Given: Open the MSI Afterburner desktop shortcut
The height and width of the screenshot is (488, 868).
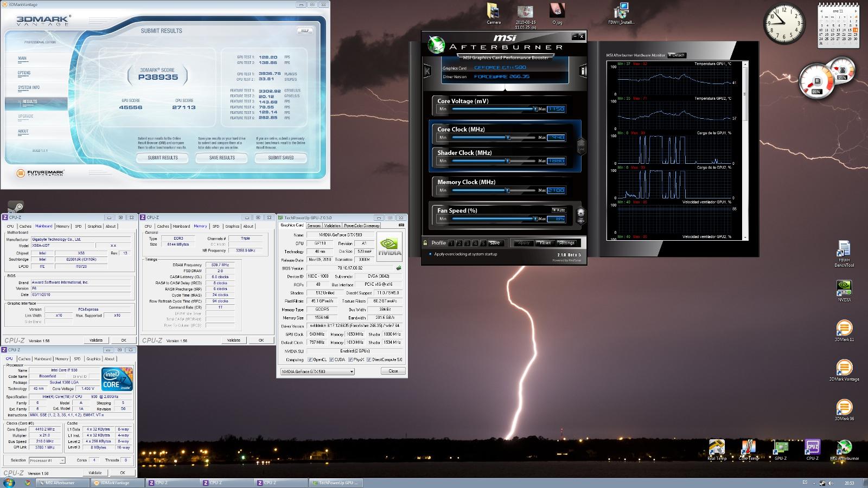Looking at the screenshot, I should tap(844, 450).
